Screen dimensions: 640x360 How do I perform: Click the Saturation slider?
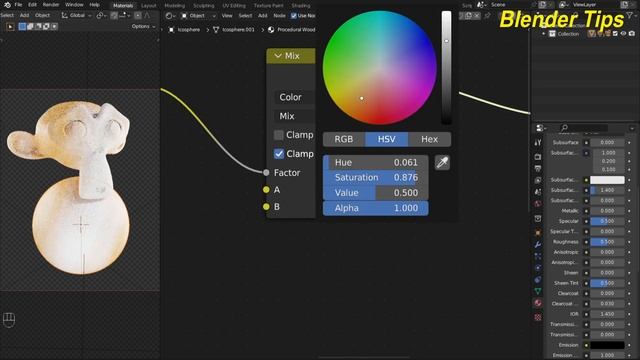point(376,178)
